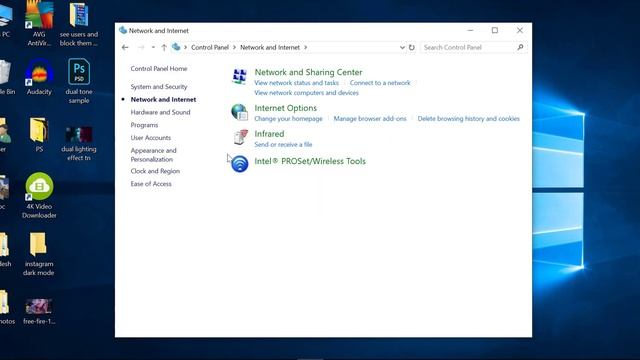Open Internet Options heading
This screenshot has width=640, height=360.
pos(285,108)
